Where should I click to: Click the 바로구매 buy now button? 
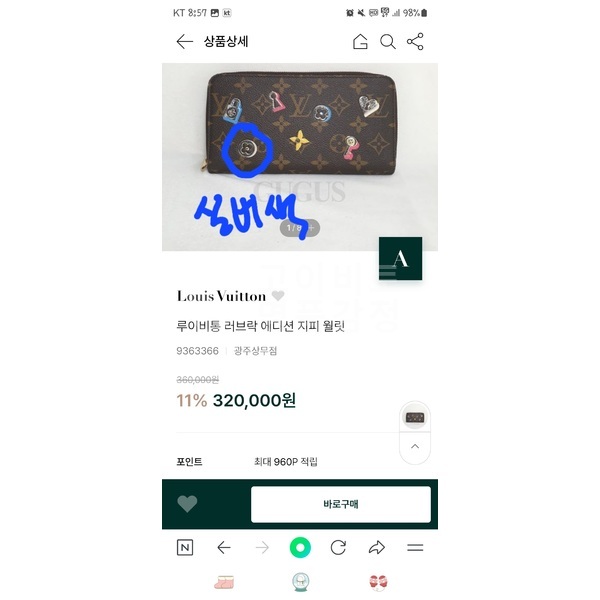coord(341,504)
